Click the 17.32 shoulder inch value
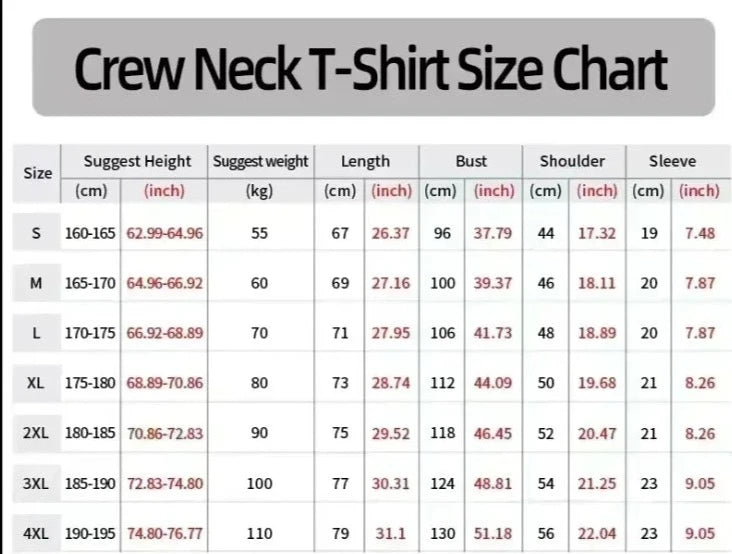 [x=597, y=233]
